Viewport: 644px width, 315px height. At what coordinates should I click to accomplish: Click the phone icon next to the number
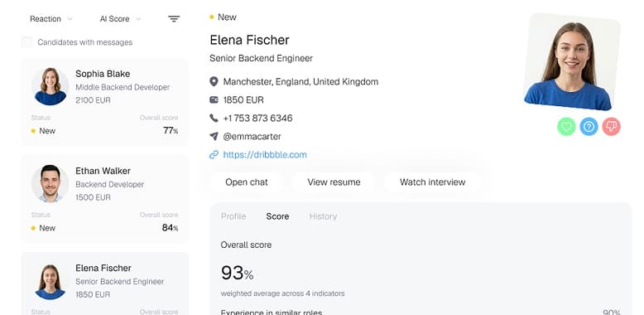coord(214,118)
